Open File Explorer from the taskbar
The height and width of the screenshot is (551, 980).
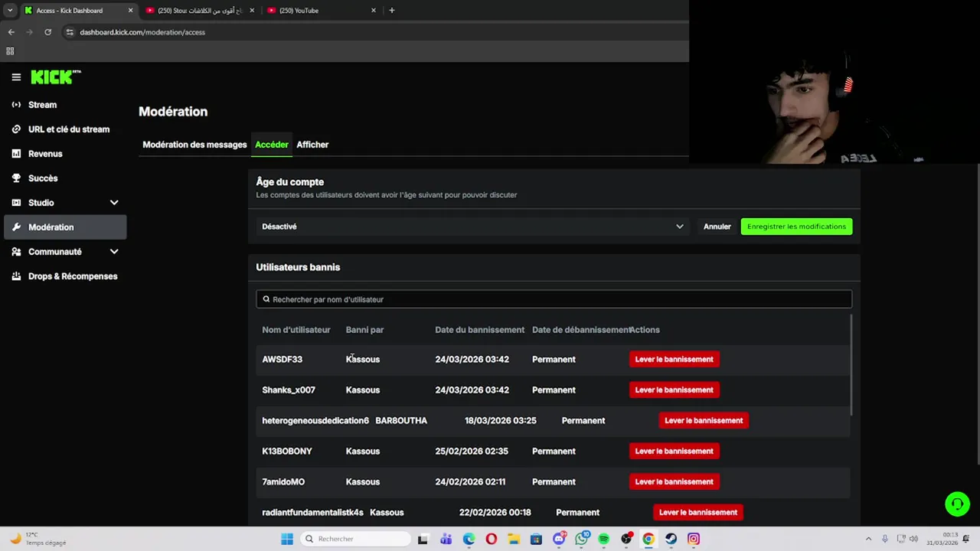pos(514,539)
